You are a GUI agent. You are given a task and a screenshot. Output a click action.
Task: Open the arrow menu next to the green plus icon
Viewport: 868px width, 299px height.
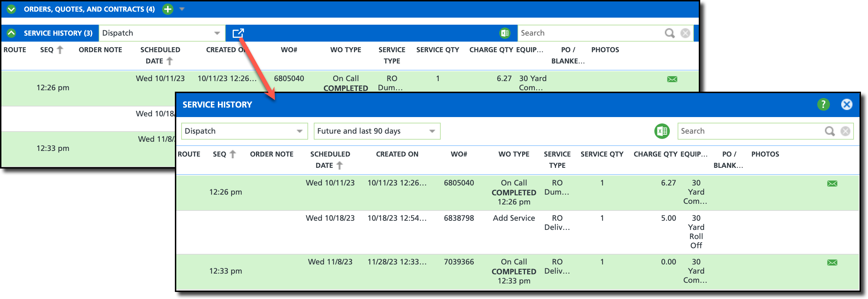pos(182,9)
